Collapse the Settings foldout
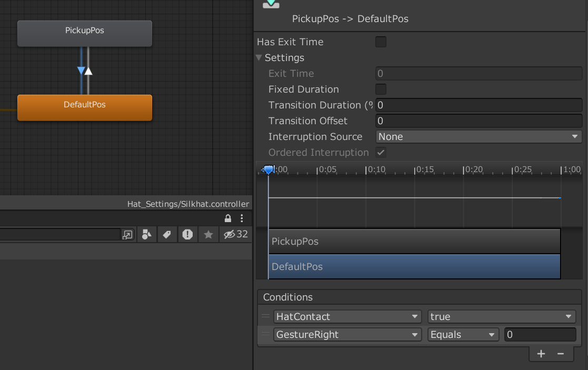 258,58
